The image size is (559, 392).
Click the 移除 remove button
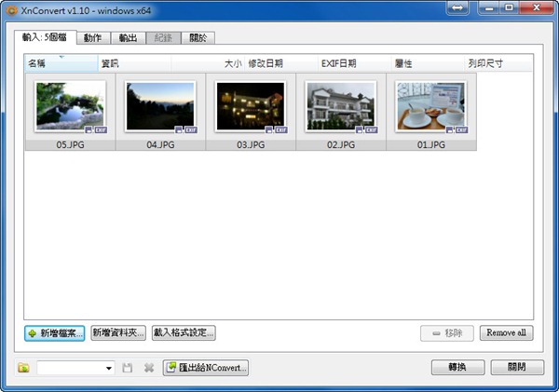(x=447, y=333)
